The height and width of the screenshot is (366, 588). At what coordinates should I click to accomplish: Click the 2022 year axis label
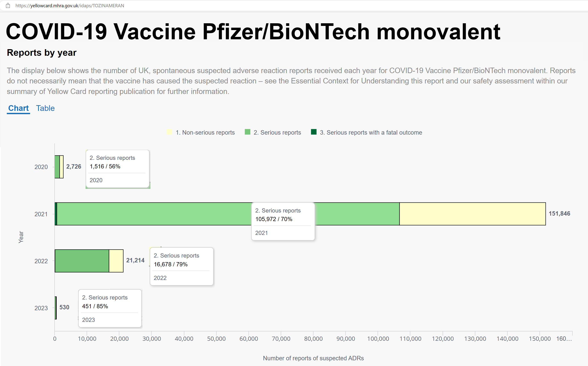pos(41,261)
